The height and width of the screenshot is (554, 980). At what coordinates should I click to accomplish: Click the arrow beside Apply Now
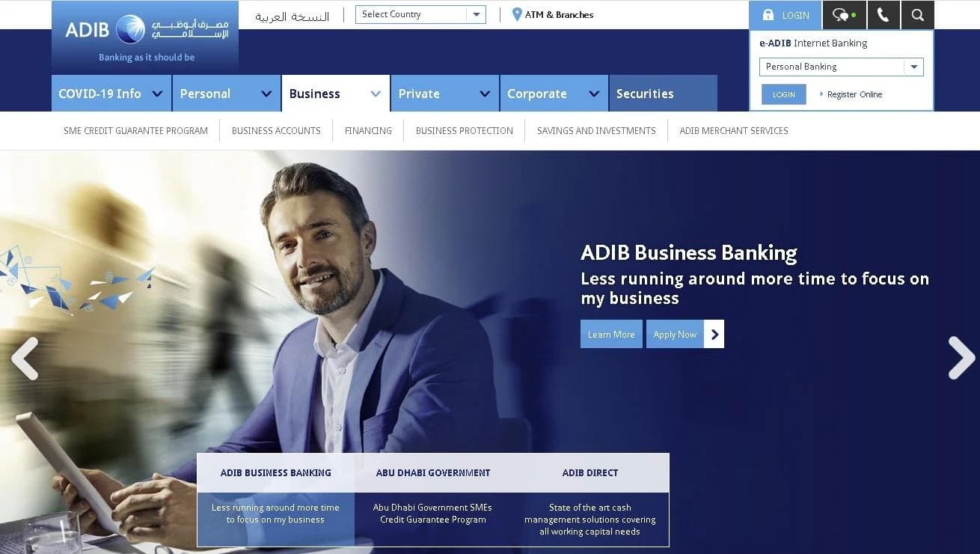click(714, 335)
